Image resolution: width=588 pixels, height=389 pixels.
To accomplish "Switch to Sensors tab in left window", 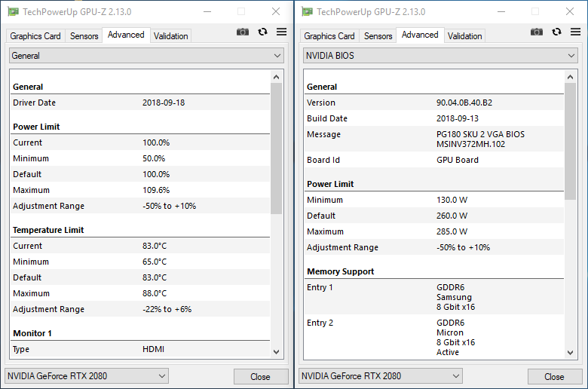I will [x=84, y=35].
